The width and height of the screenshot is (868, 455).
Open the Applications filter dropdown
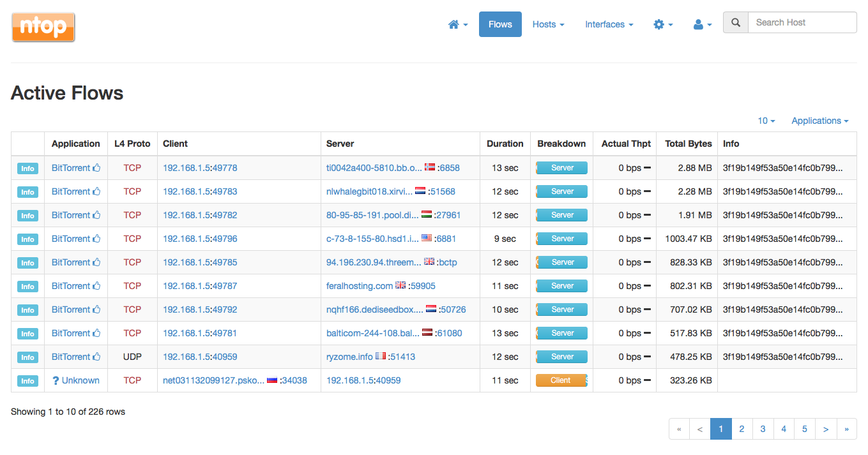(x=820, y=121)
